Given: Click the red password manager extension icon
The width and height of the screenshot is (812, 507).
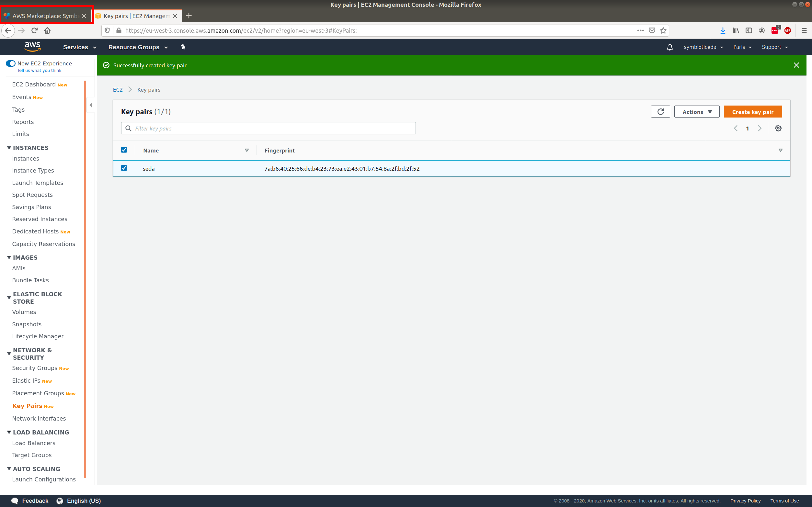Looking at the screenshot, I should point(775,30).
